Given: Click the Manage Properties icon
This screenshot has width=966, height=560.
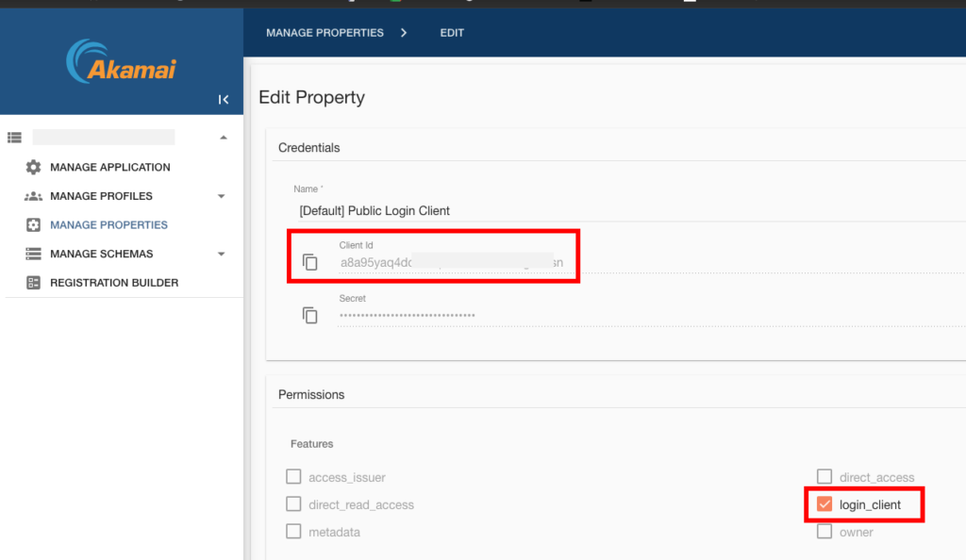Looking at the screenshot, I should (34, 225).
